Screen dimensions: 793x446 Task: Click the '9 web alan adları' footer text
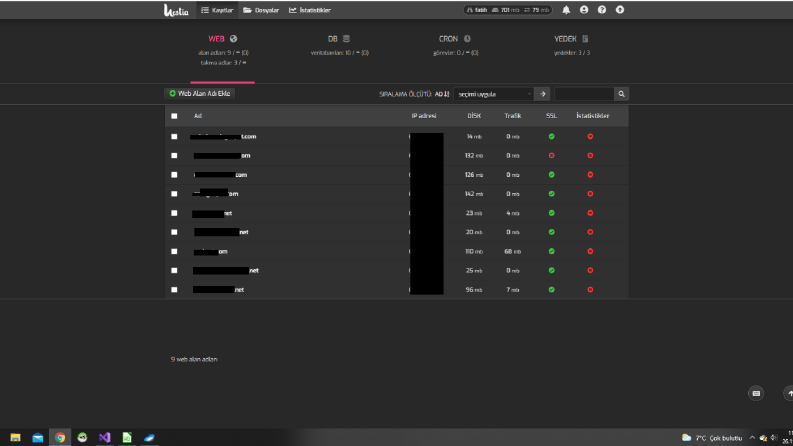194,359
